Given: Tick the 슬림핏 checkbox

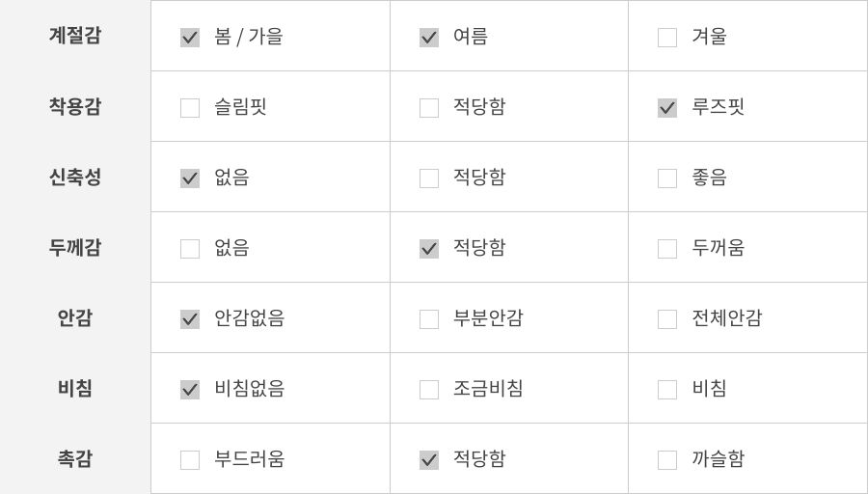Looking at the screenshot, I should pyautogui.click(x=190, y=108).
